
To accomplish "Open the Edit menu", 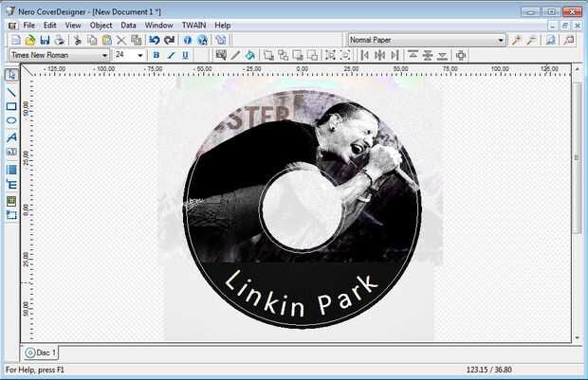I will [50, 26].
